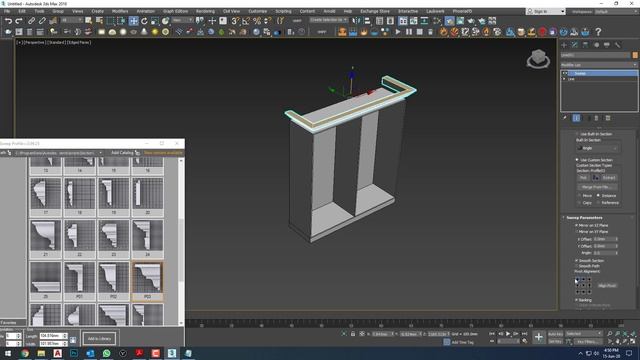Open the Graph Editors menu
The height and width of the screenshot is (360, 640).
(175, 11)
